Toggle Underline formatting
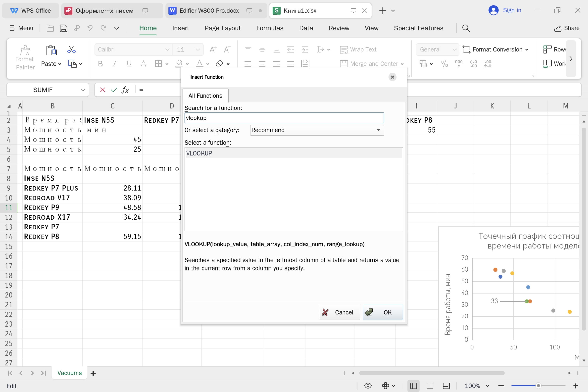The width and height of the screenshot is (588, 392). point(129,64)
